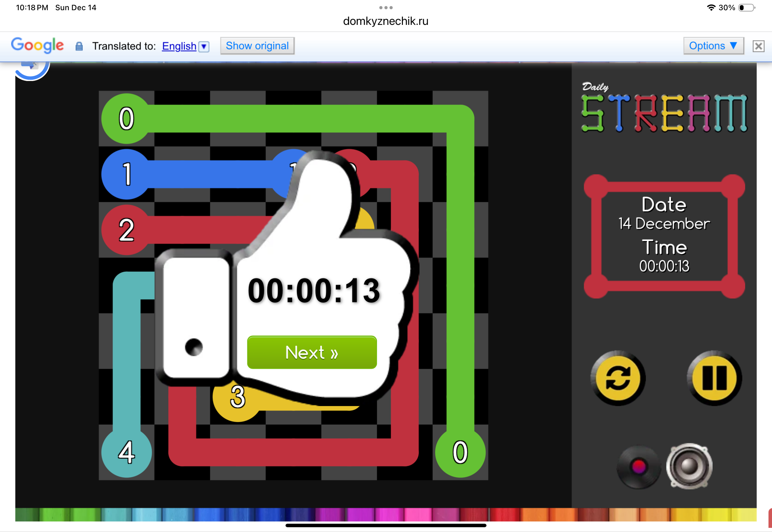The image size is (772, 532).
Task: Close the Google Translate bar
Action: pos(758,46)
